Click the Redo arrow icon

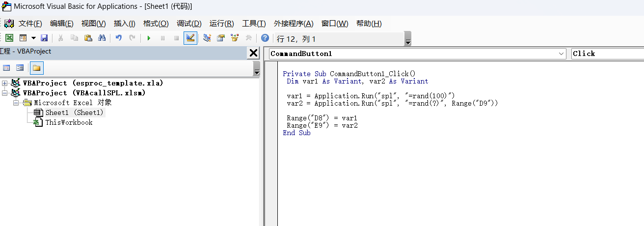[132, 38]
